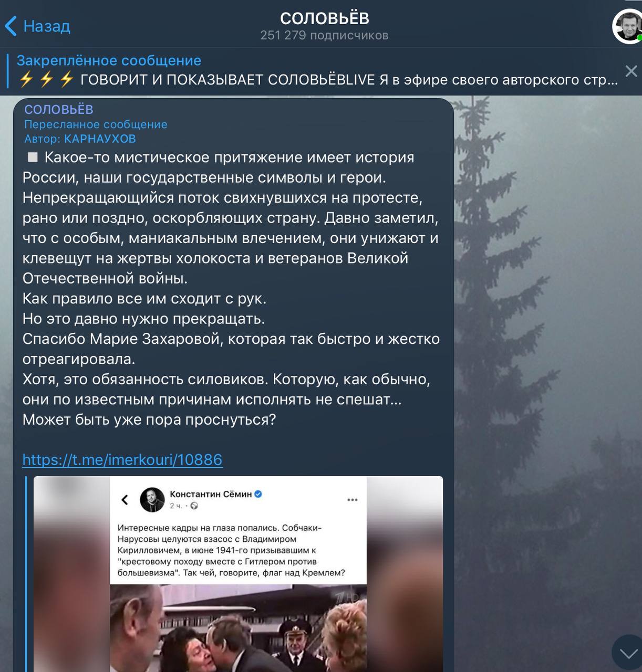Open the Константин Сёмин post preview image
642x672 pixels.
[238, 574]
